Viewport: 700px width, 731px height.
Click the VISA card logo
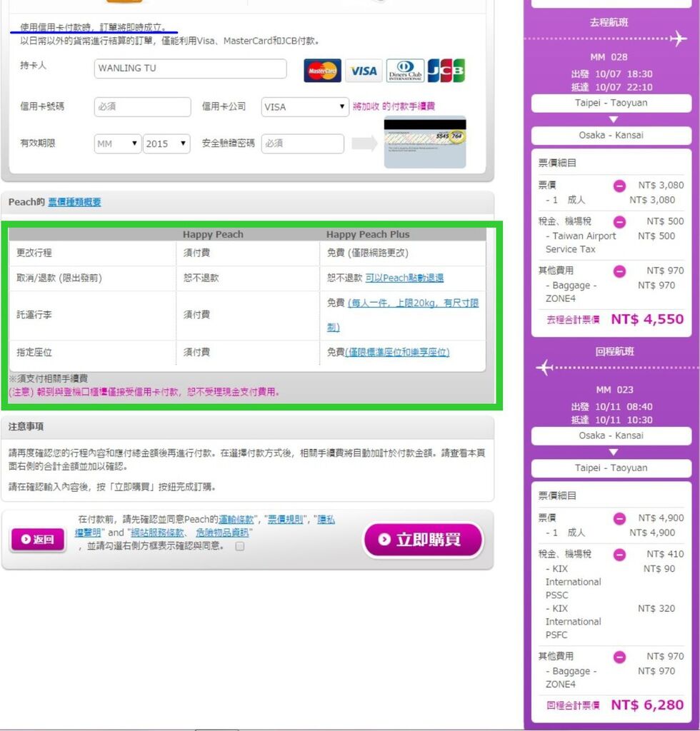click(x=364, y=71)
